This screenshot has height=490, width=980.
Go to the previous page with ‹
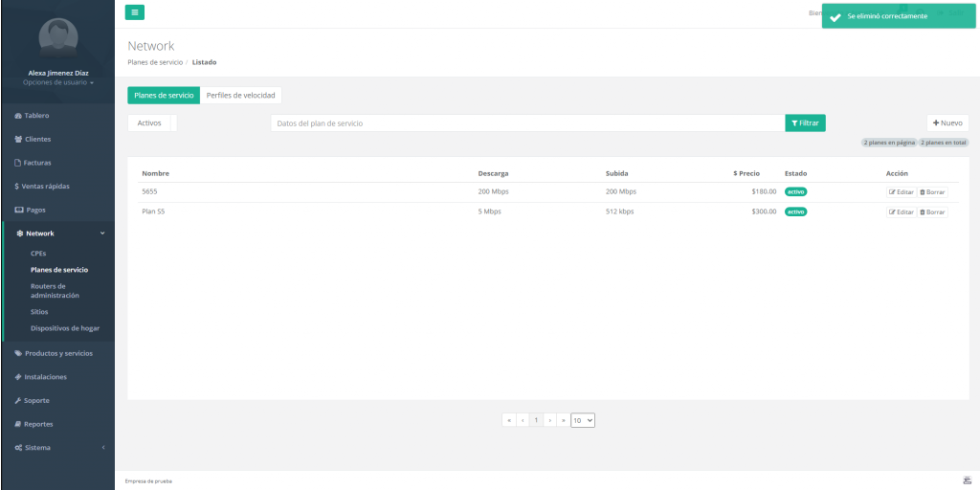523,421
